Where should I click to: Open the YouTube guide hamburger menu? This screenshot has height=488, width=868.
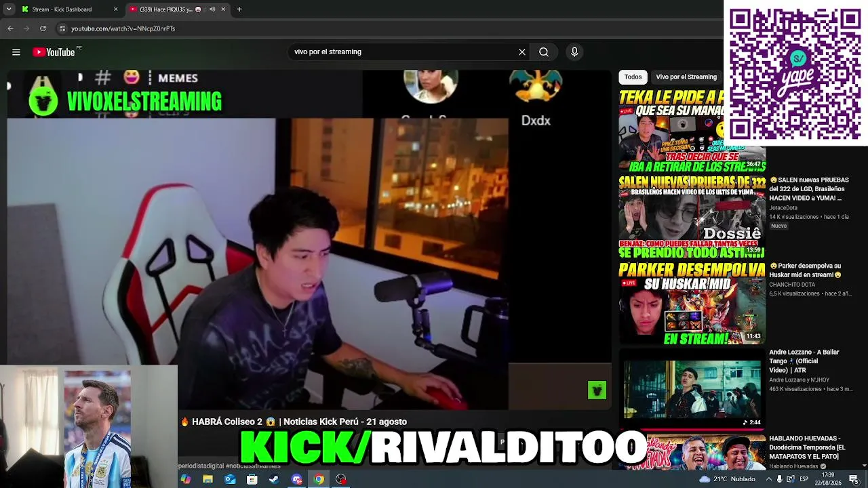[16, 52]
